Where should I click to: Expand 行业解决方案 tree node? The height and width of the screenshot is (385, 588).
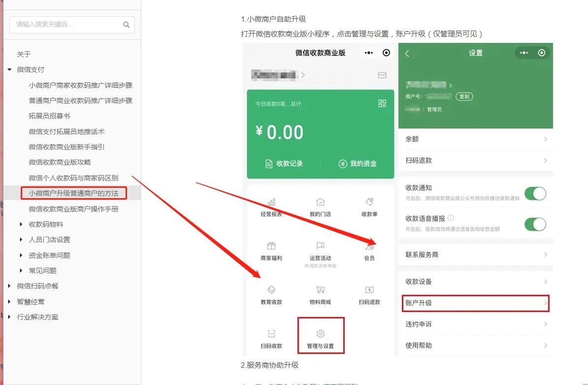click(9, 317)
